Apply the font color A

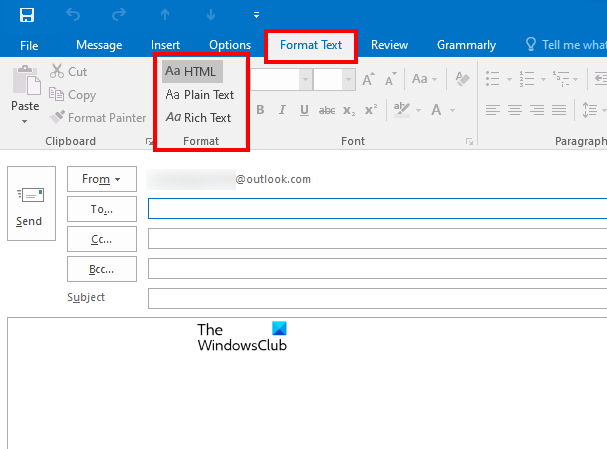coord(436,110)
